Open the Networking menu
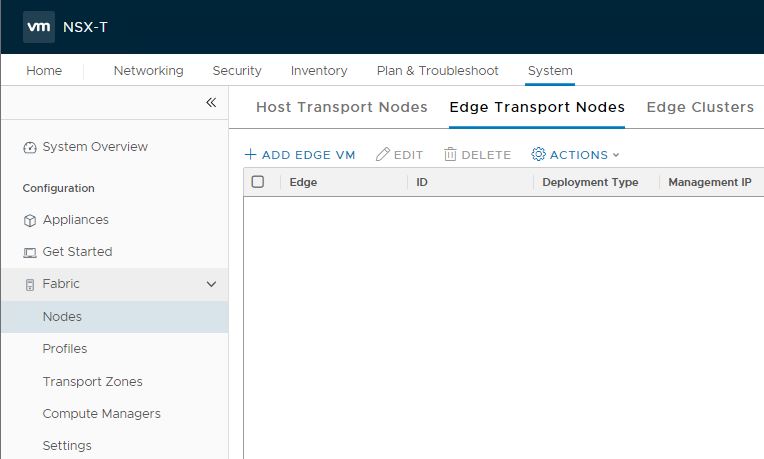 click(x=148, y=71)
